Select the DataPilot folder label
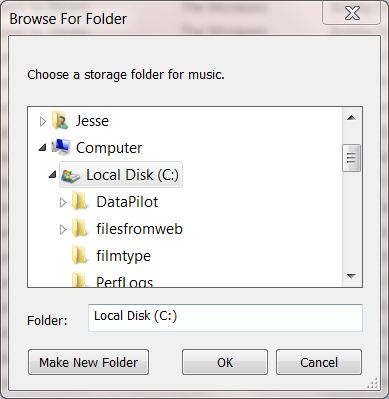Screen dimensions: 389x399 point(127,202)
